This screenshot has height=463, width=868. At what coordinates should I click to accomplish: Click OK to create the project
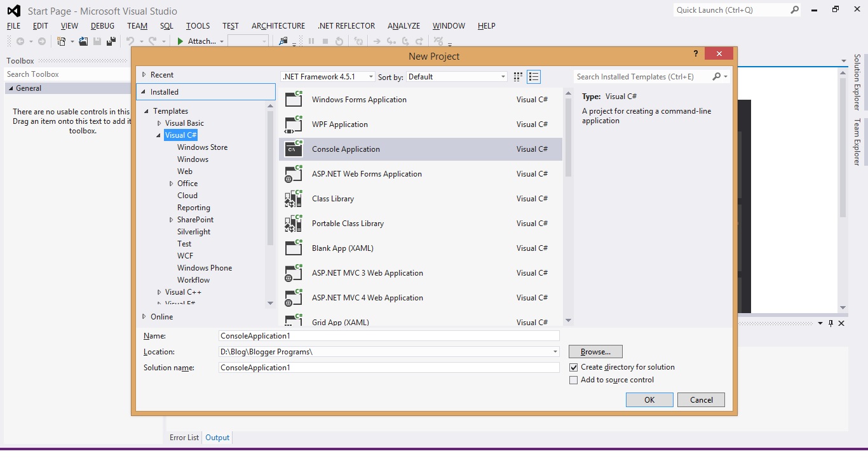(649, 399)
